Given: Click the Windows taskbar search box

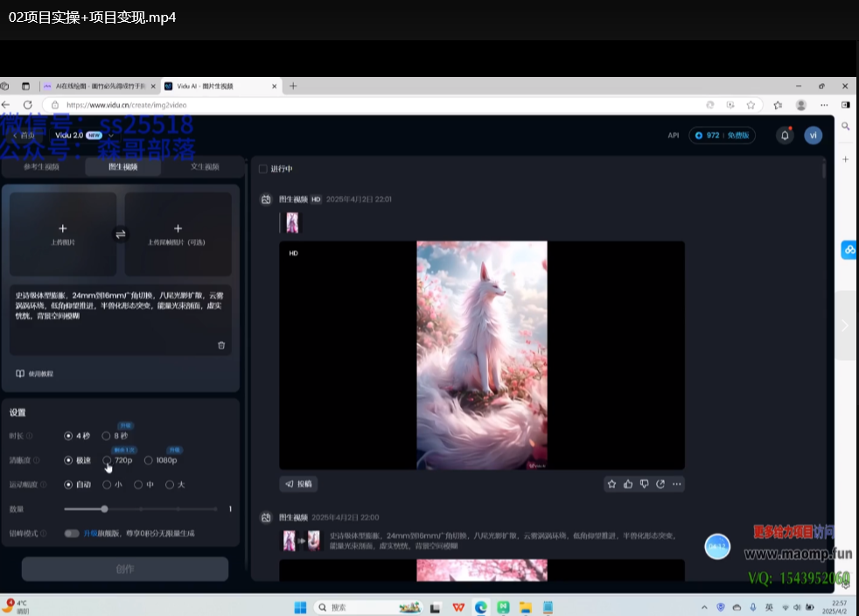Looking at the screenshot, I should 368,607.
